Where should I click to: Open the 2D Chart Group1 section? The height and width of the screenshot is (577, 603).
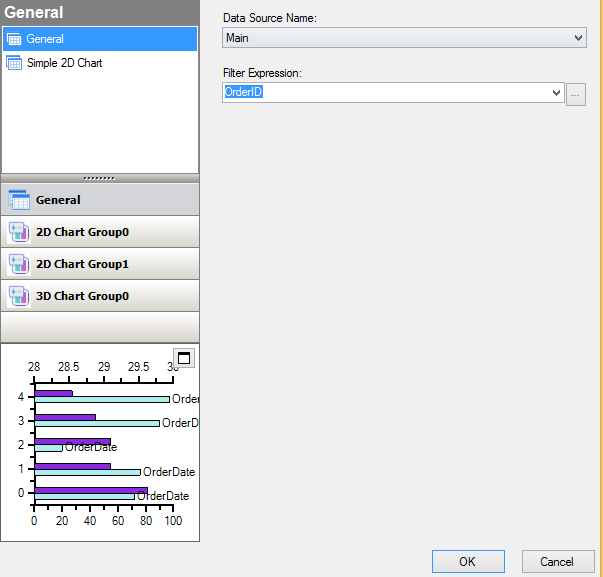pyautogui.click(x=83, y=264)
